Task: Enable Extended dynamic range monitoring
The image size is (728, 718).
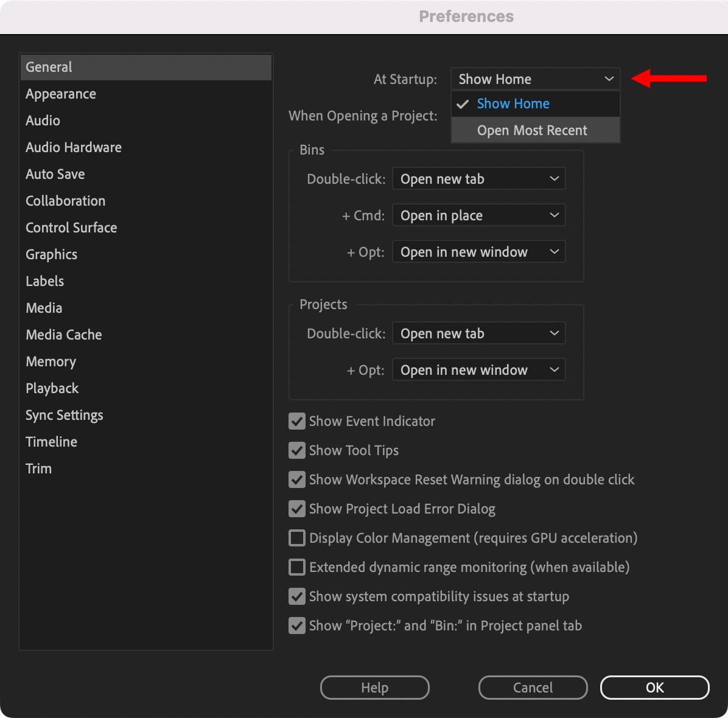Action: click(296, 568)
